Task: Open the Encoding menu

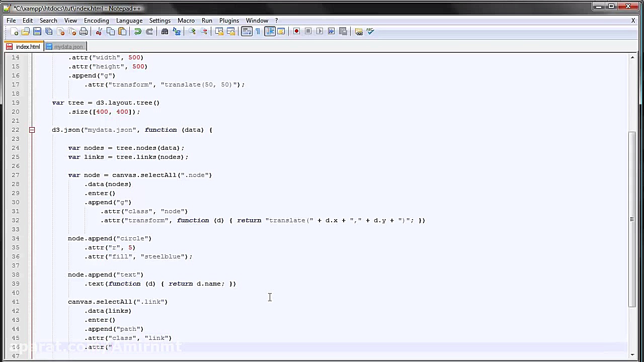Action: pos(96,21)
